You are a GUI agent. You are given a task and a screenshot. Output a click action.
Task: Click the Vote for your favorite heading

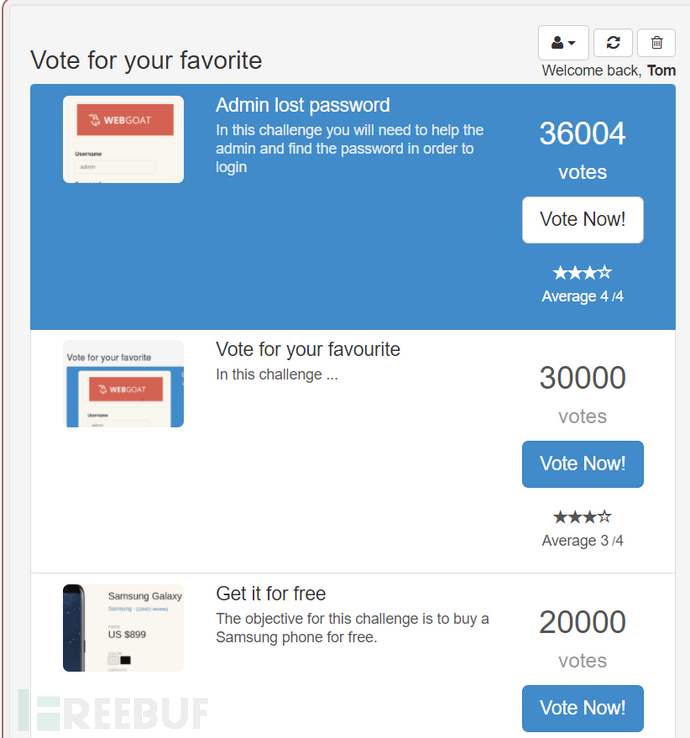pos(146,60)
